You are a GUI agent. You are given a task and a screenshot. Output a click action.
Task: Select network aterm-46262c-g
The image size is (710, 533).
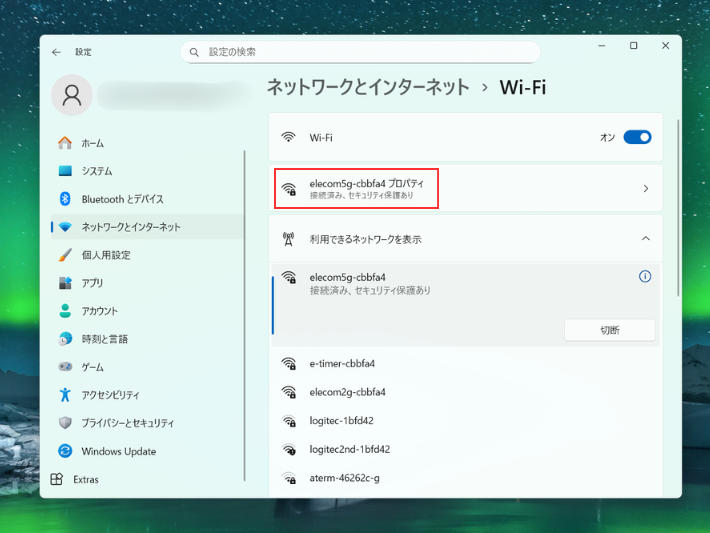pos(465,478)
